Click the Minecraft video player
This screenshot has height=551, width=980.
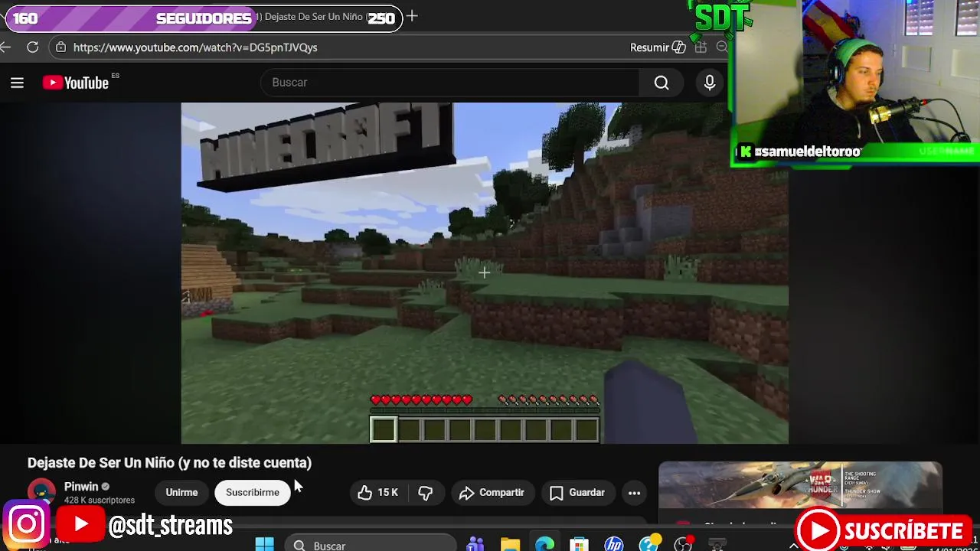485,273
